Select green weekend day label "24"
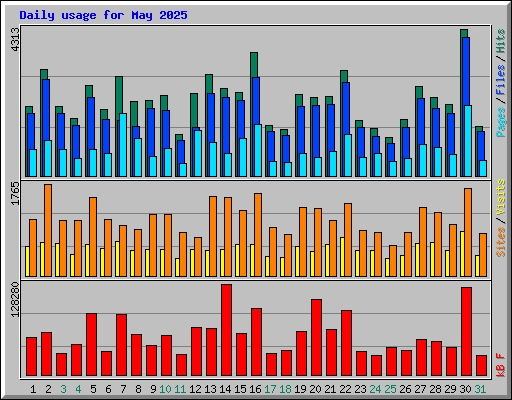 [375, 389]
